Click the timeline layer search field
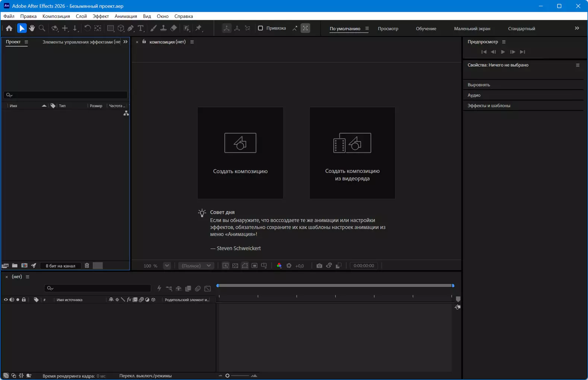 point(98,288)
